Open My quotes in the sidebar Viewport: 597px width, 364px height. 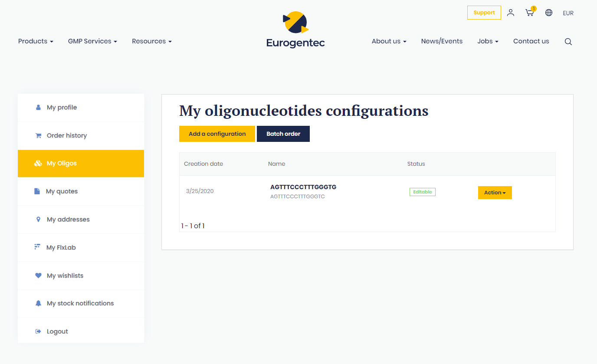81,191
